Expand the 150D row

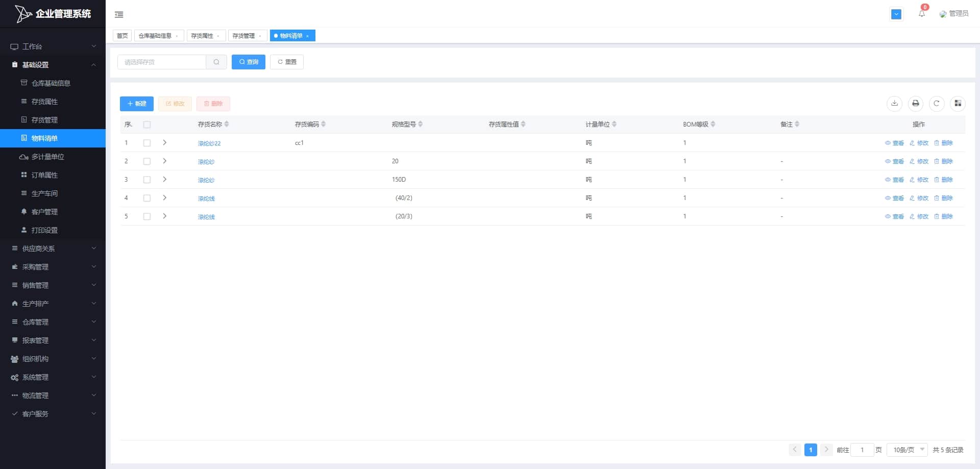tap(164, 180)
